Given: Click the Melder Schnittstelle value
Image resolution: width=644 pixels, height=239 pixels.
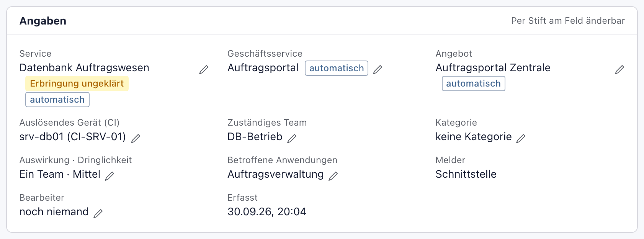Looking at the screenshot, I should (466, 174).
